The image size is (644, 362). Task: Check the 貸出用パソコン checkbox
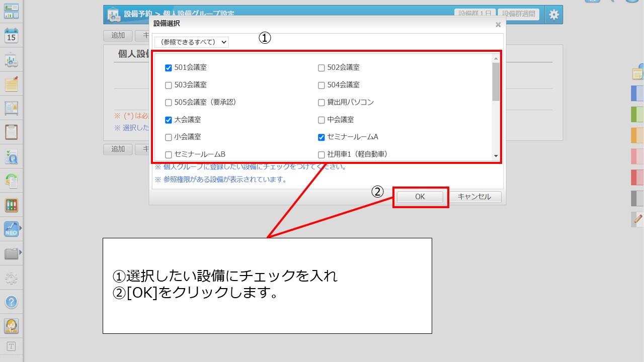pos(321,103)
